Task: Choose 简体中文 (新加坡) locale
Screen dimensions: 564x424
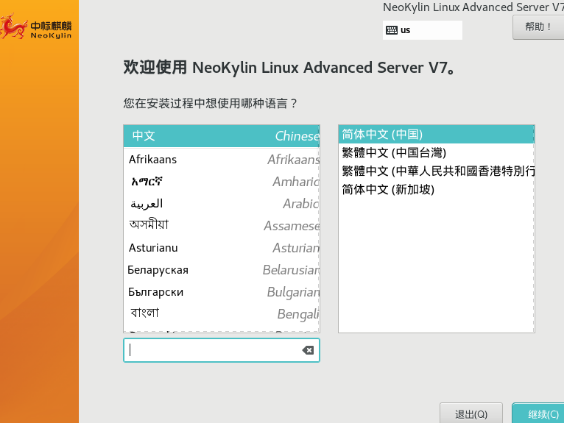Action: (x=436, y=190)
